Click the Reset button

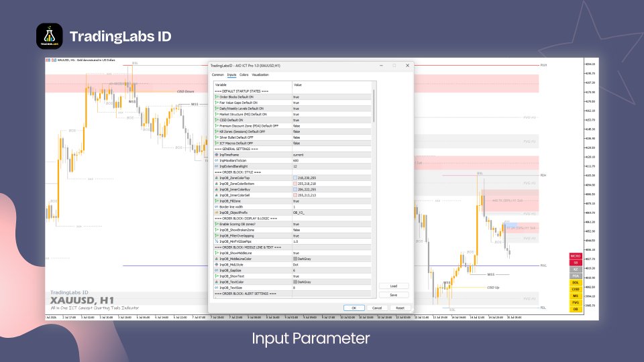[x=400, y=308]
